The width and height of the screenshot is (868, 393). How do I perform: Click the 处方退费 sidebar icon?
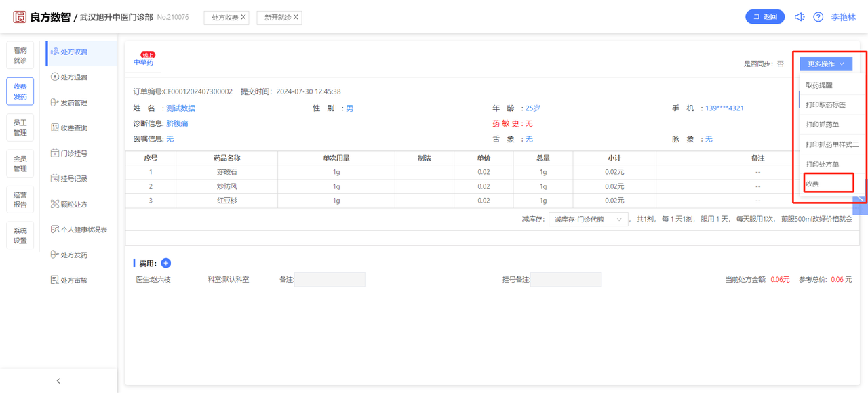tap(55, 77)
